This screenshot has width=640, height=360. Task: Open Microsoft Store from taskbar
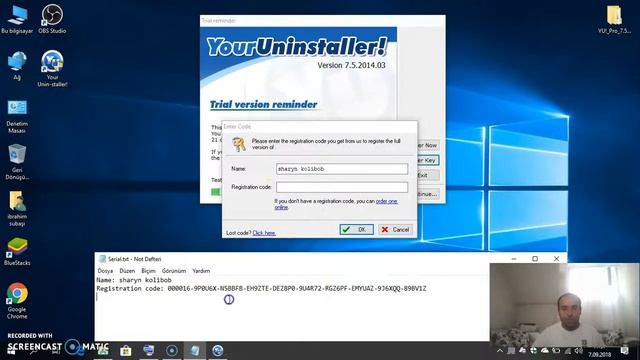[x=126, y=351]
